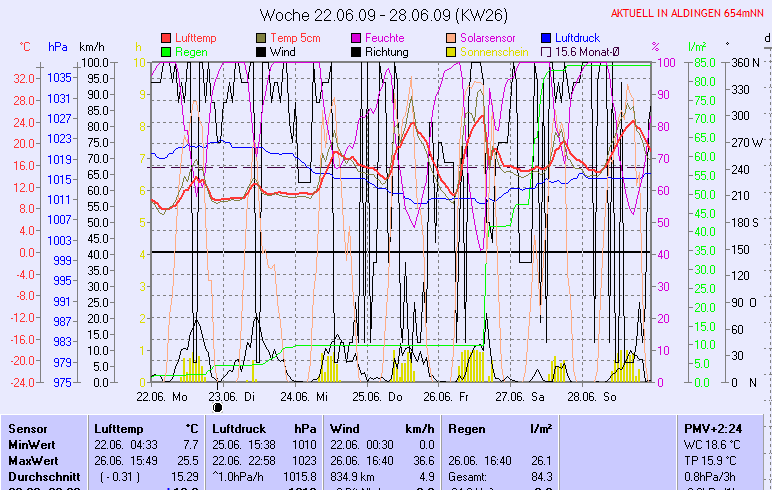Toggle the 15.6 Monat-Ø legend box
772x490 pixels.
(546, 51)
